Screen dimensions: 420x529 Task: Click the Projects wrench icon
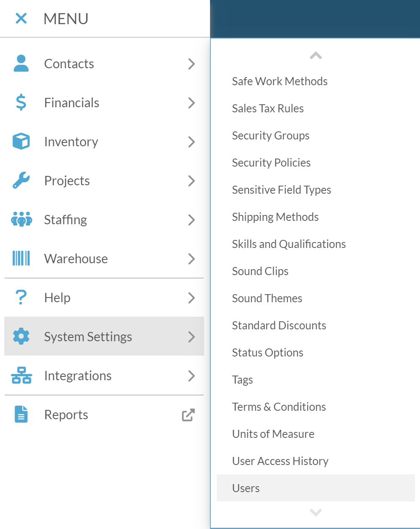pos(21,181)
